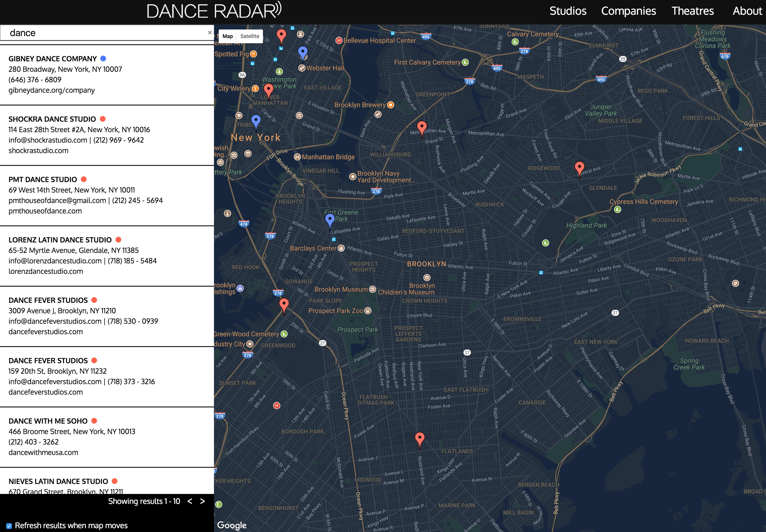The image size is (766, 532).
Task: Select Gibney Dance Company listing title
Action: pyautogui.click(x=53, y=59)
